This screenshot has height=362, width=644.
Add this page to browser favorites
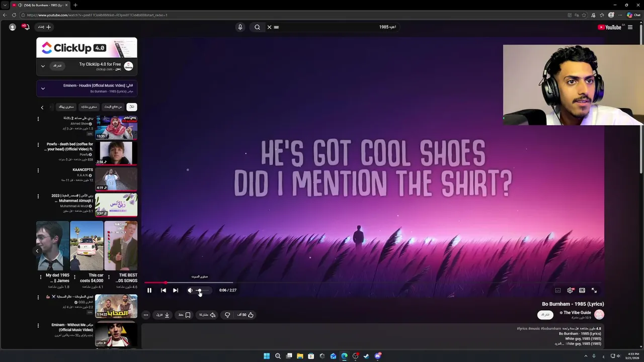[585, 15]
